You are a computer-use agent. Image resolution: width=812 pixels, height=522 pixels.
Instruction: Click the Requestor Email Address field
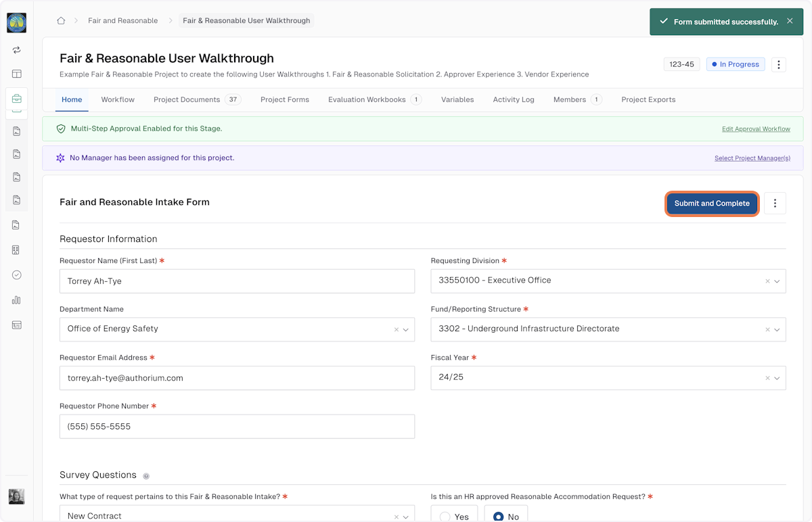pyautogui.click(x=237, y=378)
